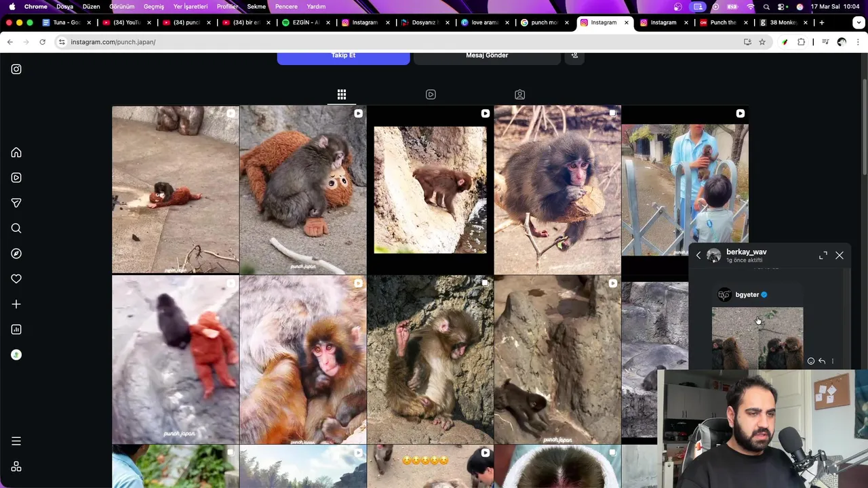Open post of monkey lying beside orange plush

coord(176,190)
